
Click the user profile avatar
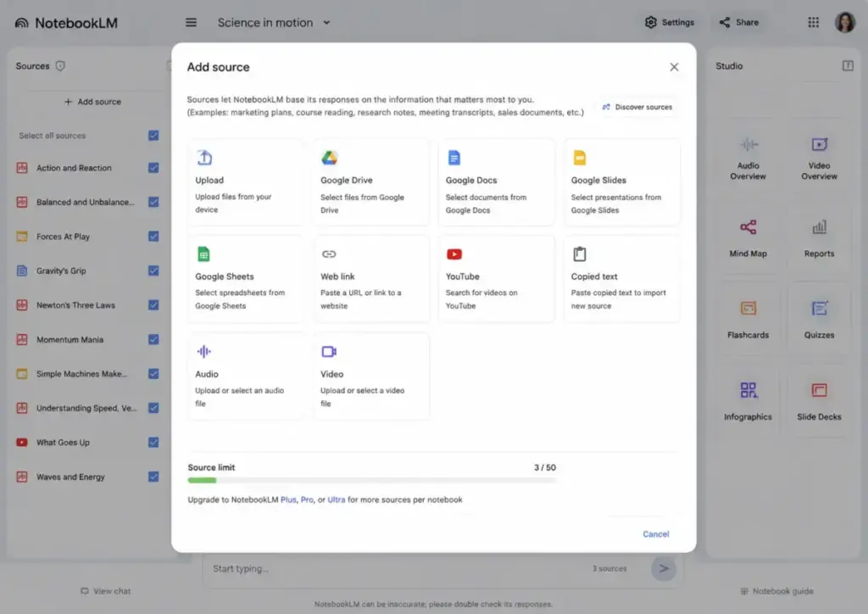(x=845, y=22)
